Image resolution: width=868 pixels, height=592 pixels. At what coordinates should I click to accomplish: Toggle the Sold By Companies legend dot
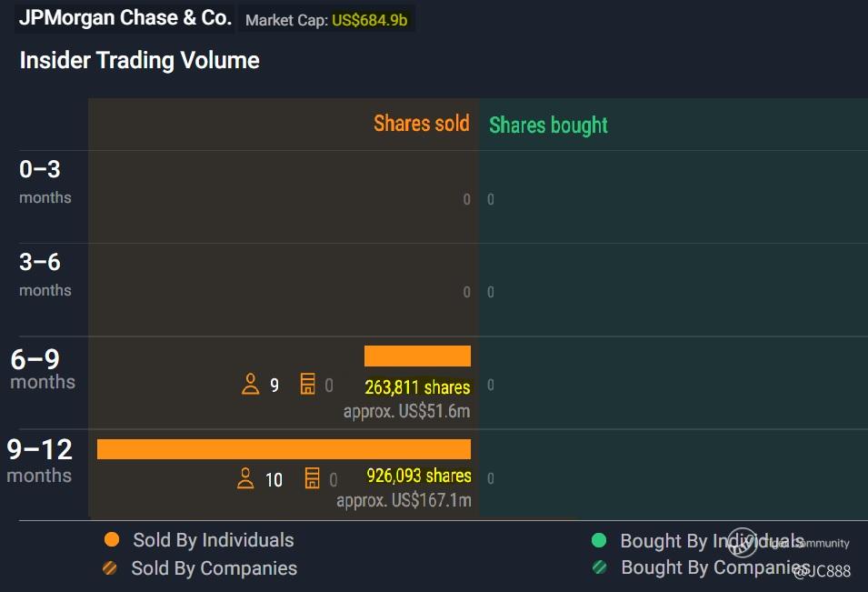click(x=110, y=568)
